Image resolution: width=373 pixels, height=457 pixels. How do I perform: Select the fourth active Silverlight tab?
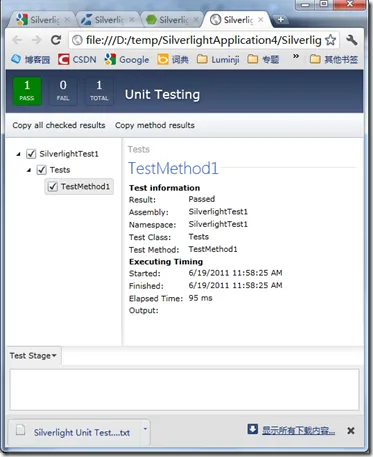pyautogui.click(x=236, y=20)
